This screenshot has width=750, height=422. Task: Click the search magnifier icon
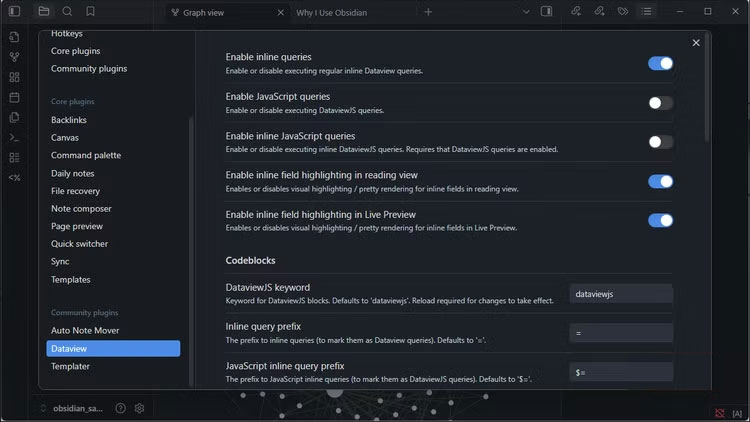click(x=67, y=12)
